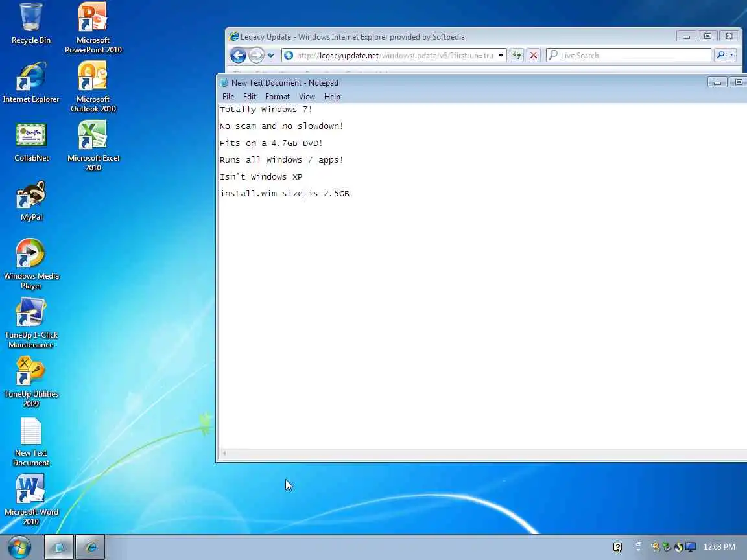The width and height of the screenshot is (747, 560).
Task: Click the help question-mark tray icon
Action: tap(617, 547)
